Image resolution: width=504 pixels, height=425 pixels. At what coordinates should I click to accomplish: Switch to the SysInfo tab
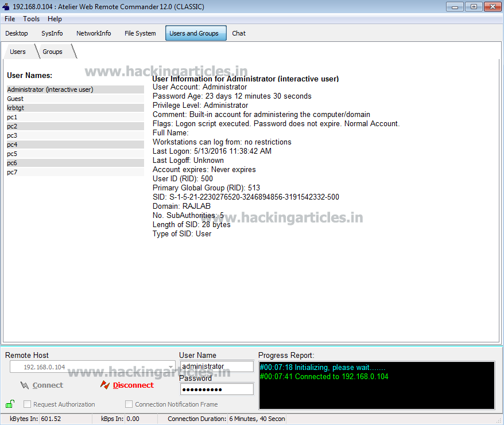pos(52,33)
